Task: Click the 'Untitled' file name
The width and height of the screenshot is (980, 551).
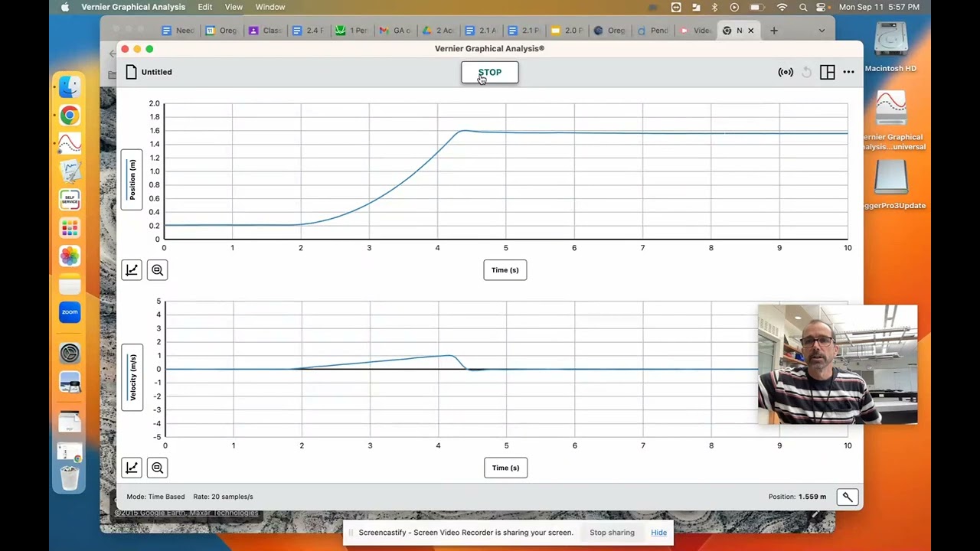Action: pyautogui.click(x=156, y=72)
